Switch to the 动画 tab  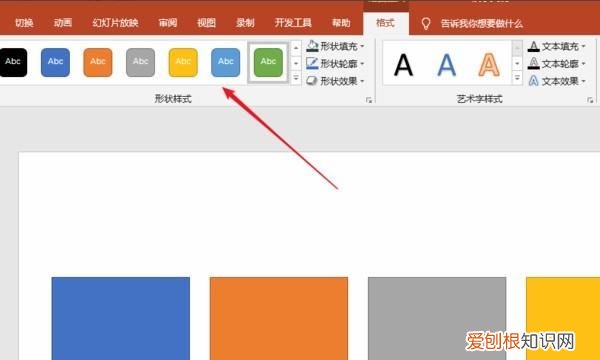tap(63, 23)
